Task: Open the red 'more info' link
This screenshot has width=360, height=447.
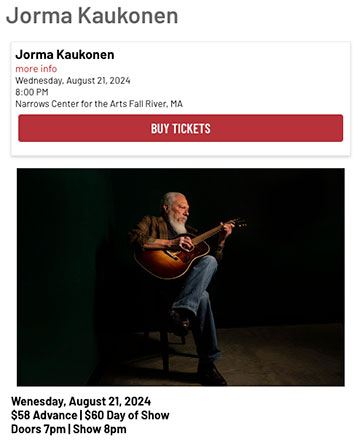Action: [x=36, y=69]
